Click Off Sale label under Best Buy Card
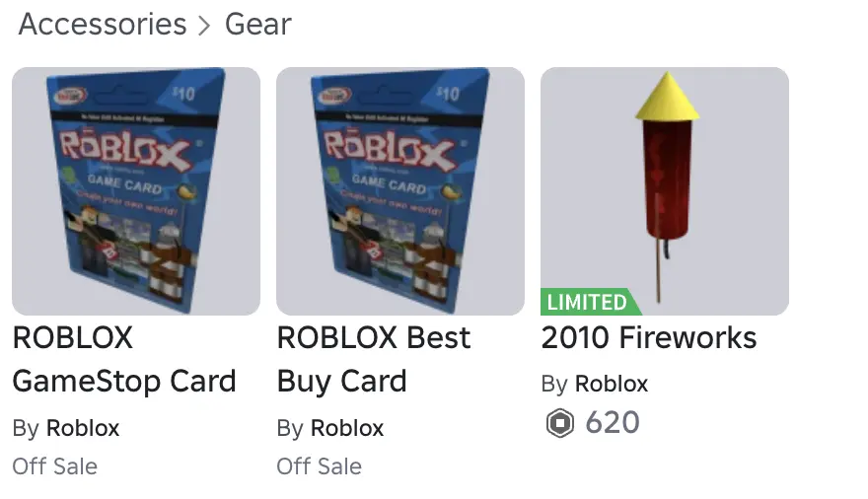Viewport: 868px width, 499px height. click(x=319, y=466)
